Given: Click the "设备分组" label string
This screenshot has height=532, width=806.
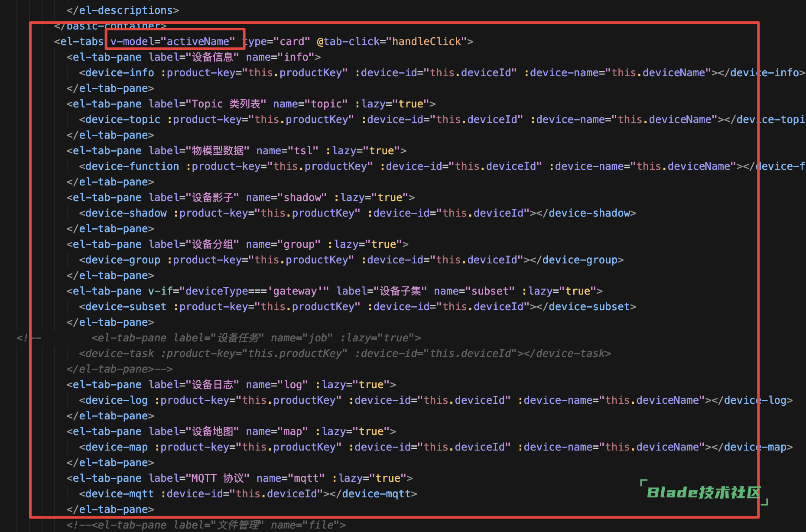Looking at the screenshot, I should (212, 244).
